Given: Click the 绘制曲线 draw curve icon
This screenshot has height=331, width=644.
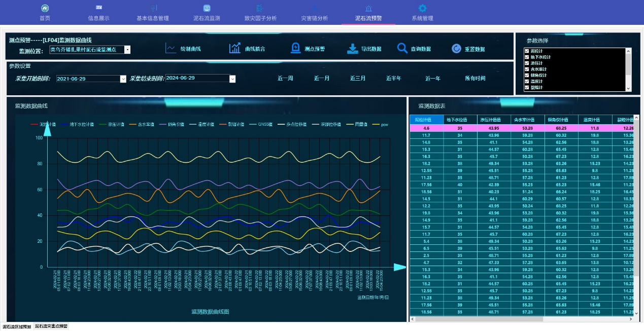Looking at the screenshot, I should click(x=171, y=48).
